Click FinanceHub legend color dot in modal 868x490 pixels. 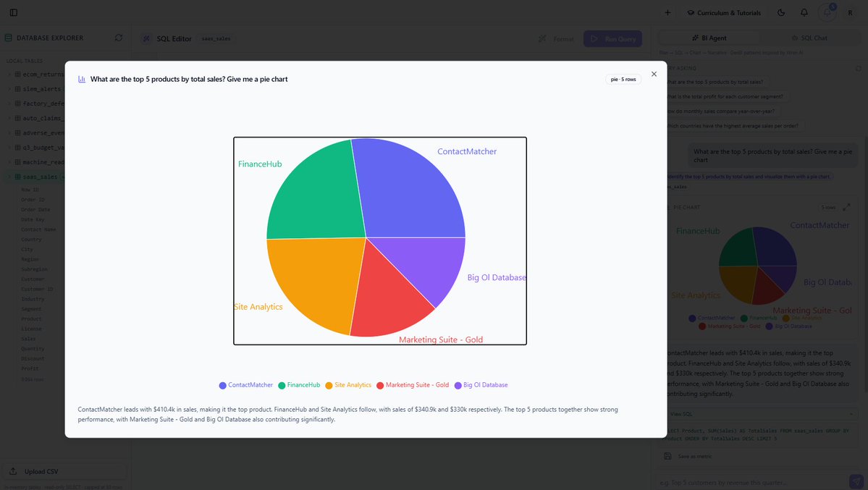coord(282,385)
